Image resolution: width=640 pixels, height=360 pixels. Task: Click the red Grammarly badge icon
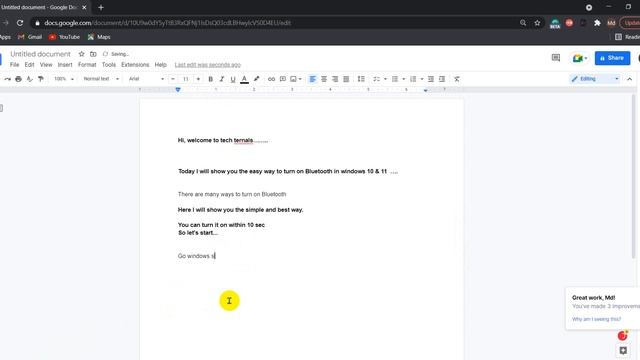click(x=622, y=336)
